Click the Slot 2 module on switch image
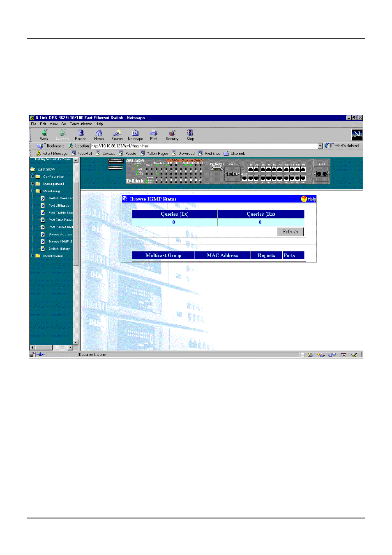392x555 pixels. click(x=322, y=174)
